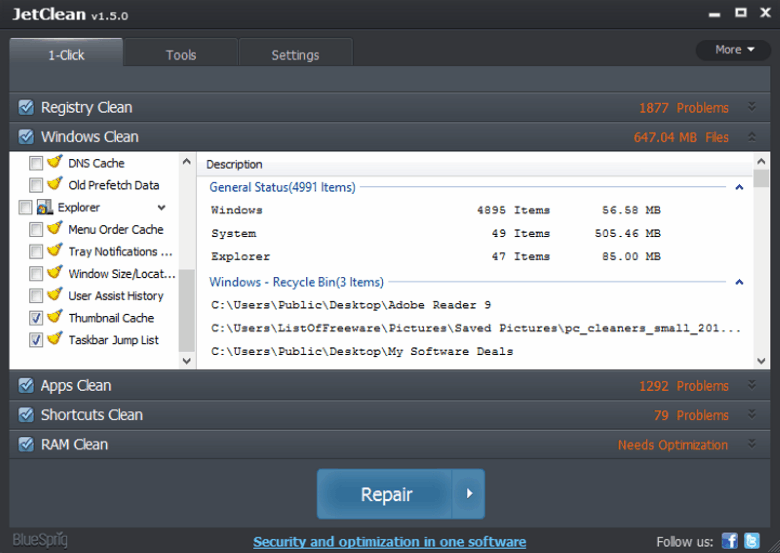Expand the Apps Clean section
The image size is (780, 553).
752,385
